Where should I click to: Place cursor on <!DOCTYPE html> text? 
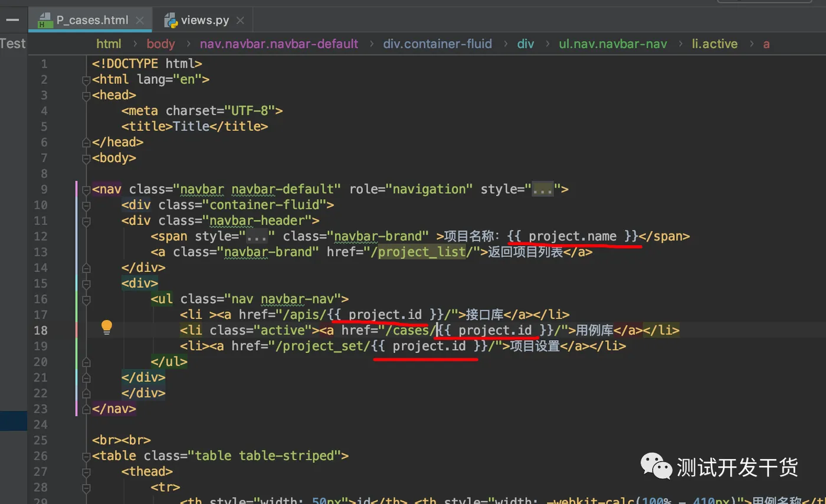[x=147, y=64]
